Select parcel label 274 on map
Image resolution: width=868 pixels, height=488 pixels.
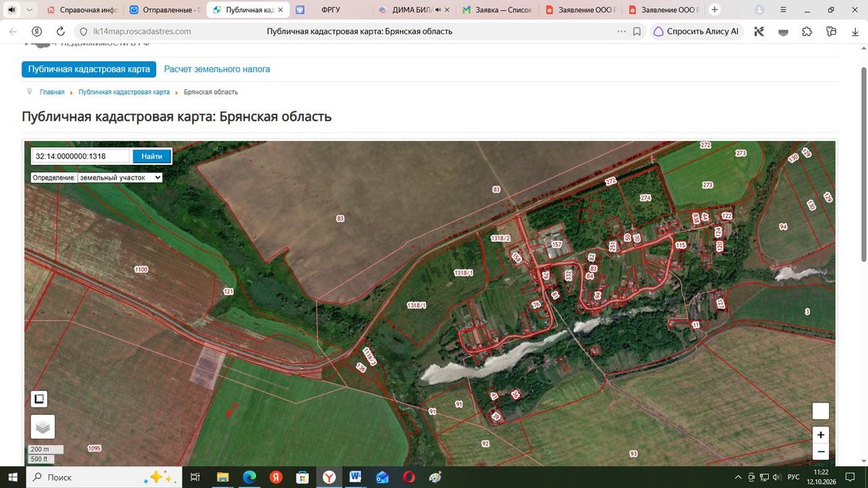click(x=646, y=198)
